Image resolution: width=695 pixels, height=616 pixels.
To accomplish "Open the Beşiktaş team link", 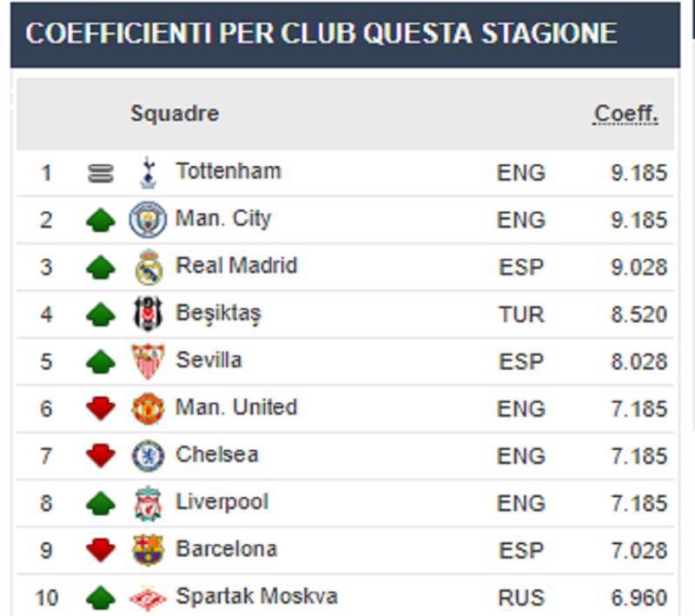I will 218,313.
